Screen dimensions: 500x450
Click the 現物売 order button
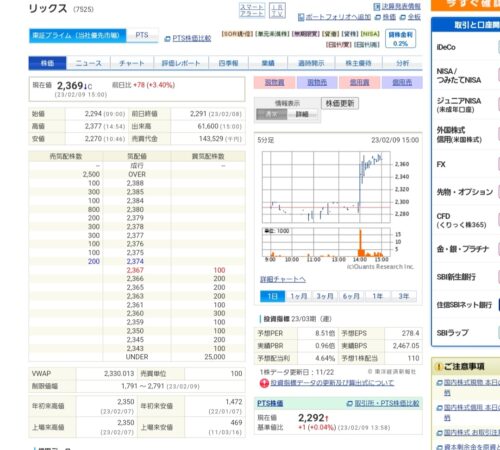tap(317, 82)
